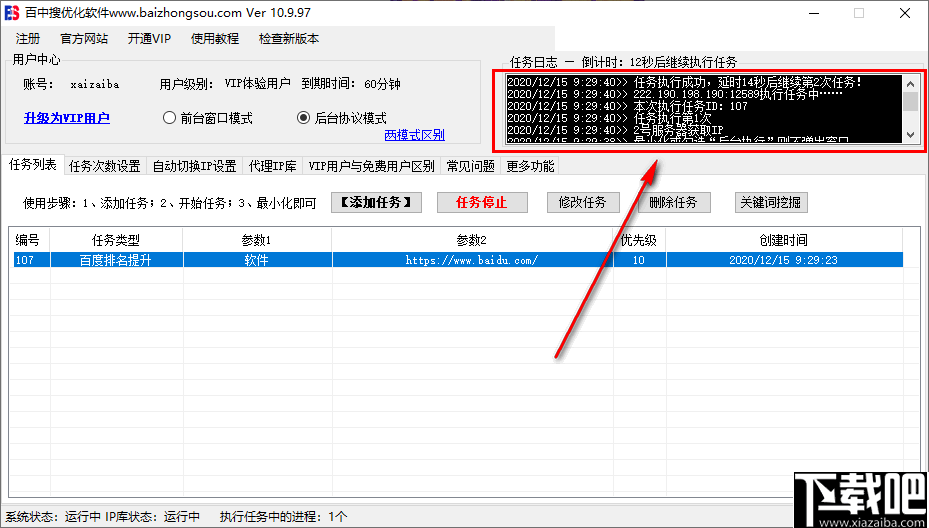Click the account name xaizaiba
Image resolution: width=929 pixels, height=528 pixels.
(x=95, y=84)
